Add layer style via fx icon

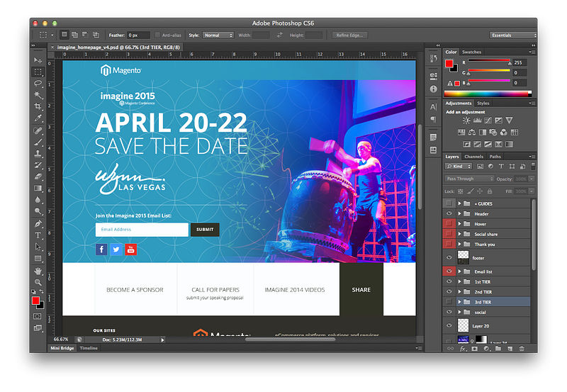pos(463,349)
